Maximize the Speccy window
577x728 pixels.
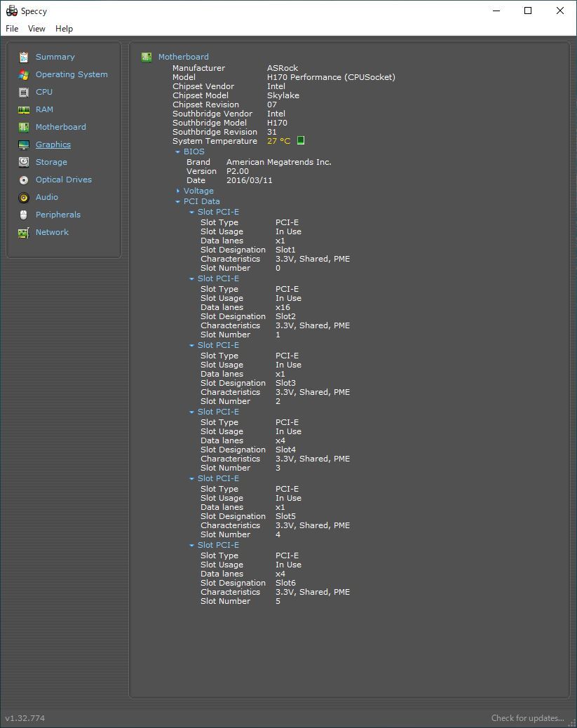[x=528, y=11]
